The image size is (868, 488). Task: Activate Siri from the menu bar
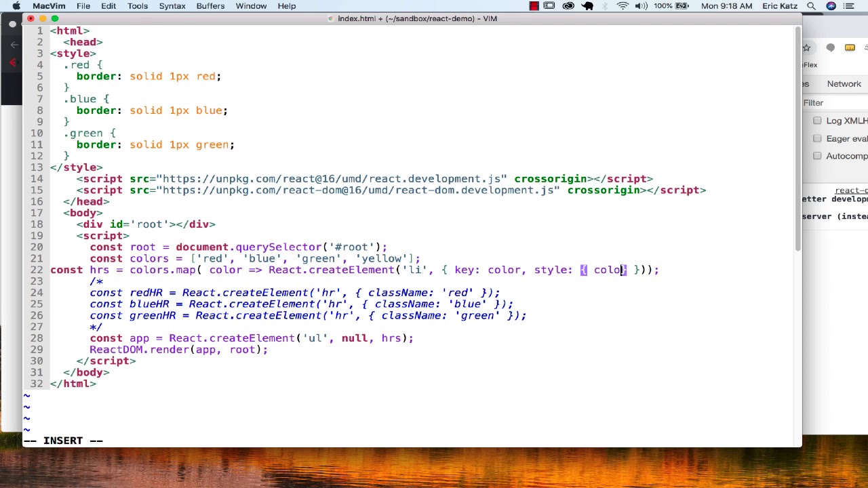(831, 6)
